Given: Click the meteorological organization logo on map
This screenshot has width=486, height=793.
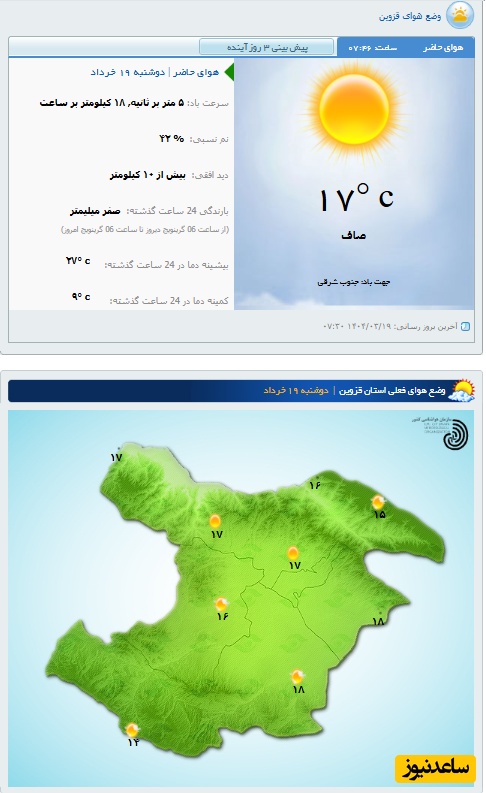Looking at the screenshot, I should (x=448, y=432).
